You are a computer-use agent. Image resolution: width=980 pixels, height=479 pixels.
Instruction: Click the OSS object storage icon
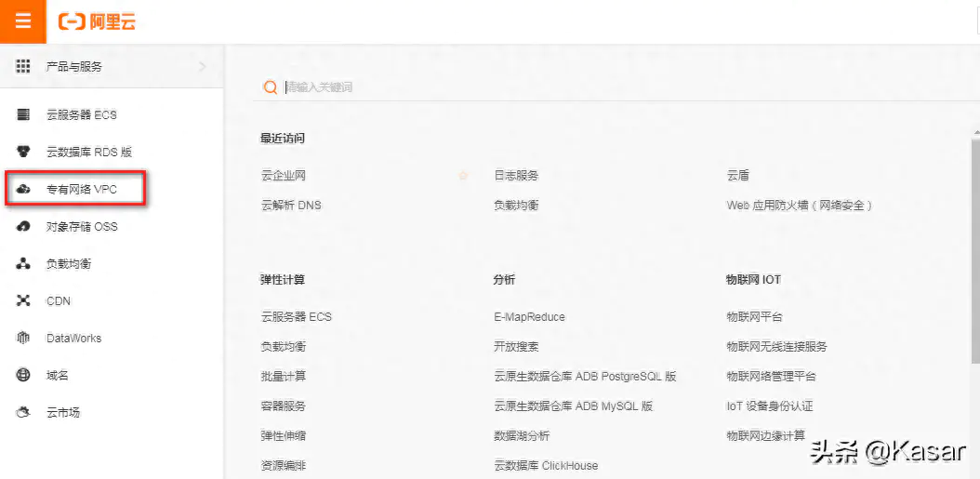(x=24, y=226)
